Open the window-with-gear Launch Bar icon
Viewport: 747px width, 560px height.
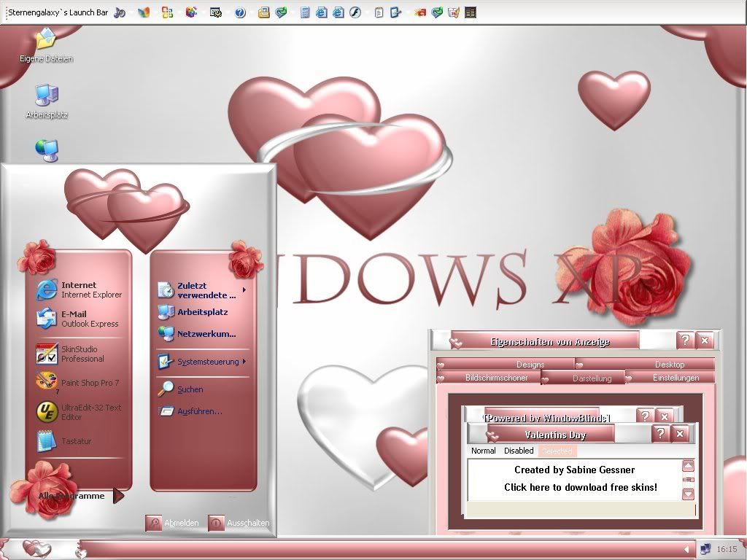click(x=216, y=12)
